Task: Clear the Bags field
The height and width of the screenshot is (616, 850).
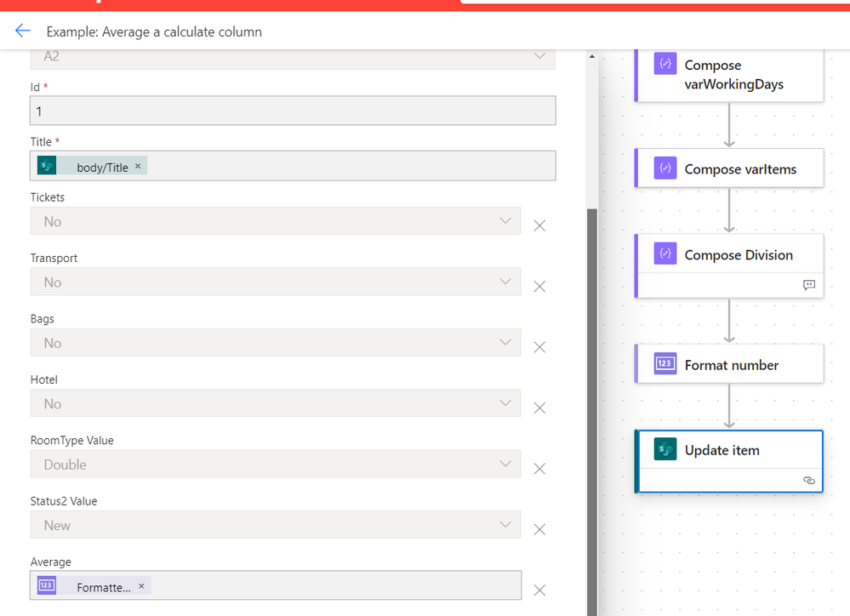Action: click(539, 347)
